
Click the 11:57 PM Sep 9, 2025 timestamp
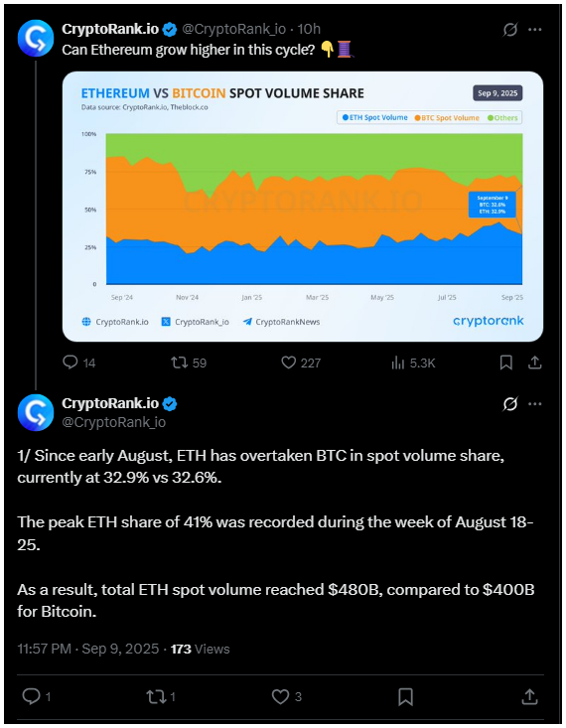click(x=88, y=649)
